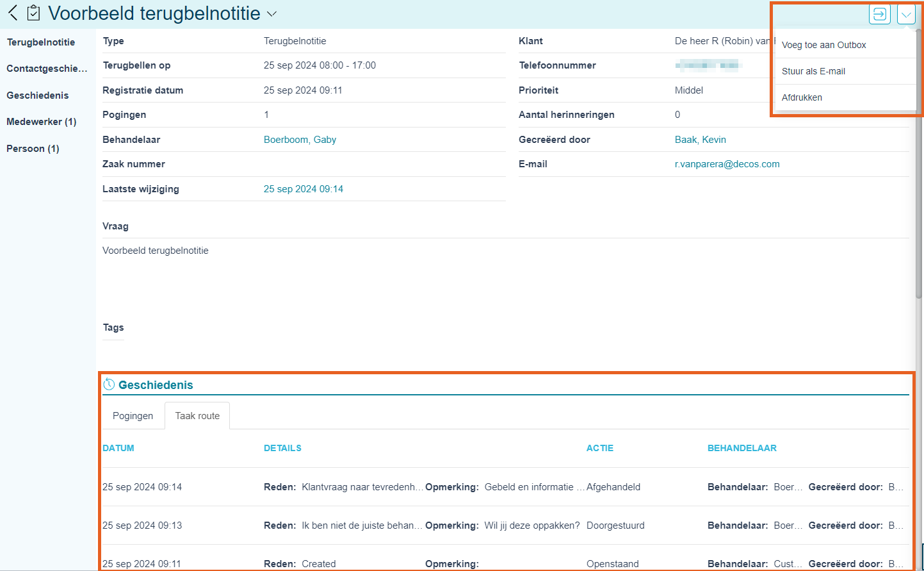Click the Terugbellen op time range value

tap(320, 65)
